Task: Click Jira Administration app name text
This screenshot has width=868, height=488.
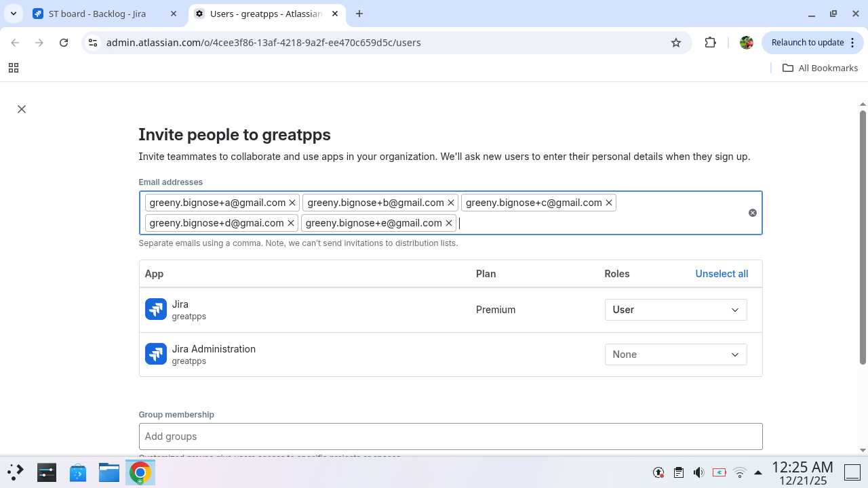Action: (x=214, y=349)
